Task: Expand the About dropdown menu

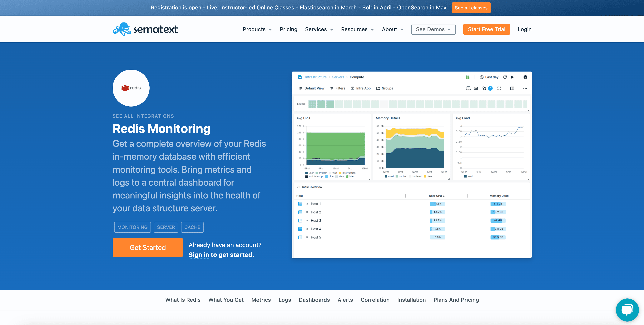Action: tap(393, 29)
